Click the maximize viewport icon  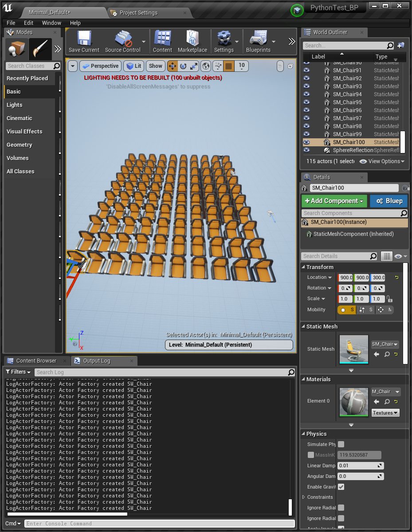290,66
